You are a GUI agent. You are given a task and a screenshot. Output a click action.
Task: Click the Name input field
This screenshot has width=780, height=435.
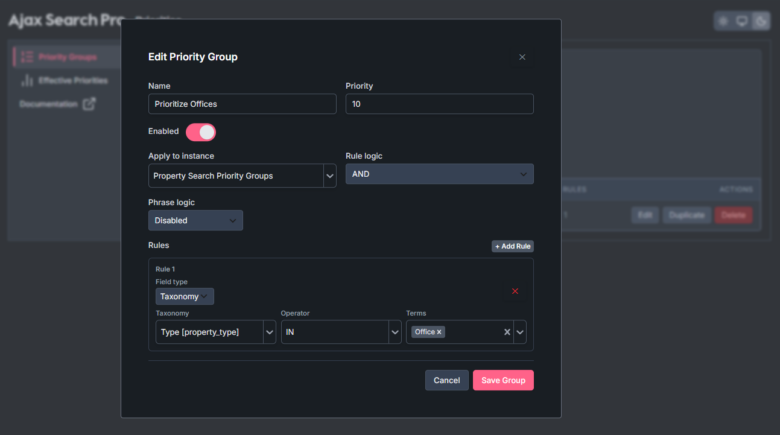click(x=242, y=104)
